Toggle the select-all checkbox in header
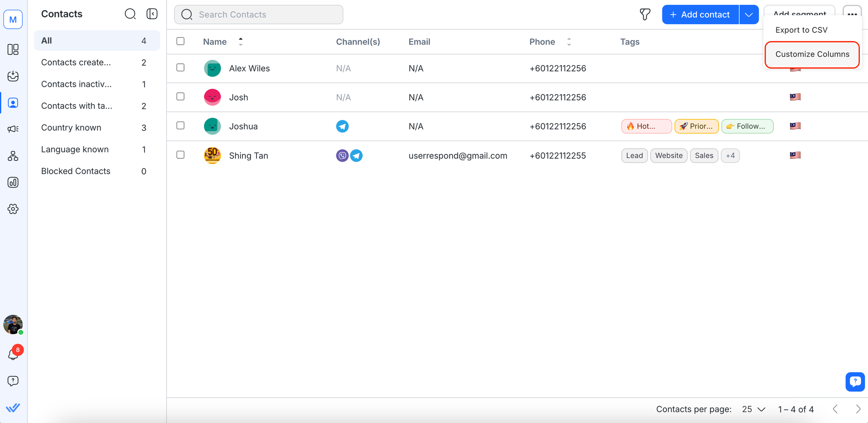Viewport: 868px width, 423px height. [x=181, y=41]
